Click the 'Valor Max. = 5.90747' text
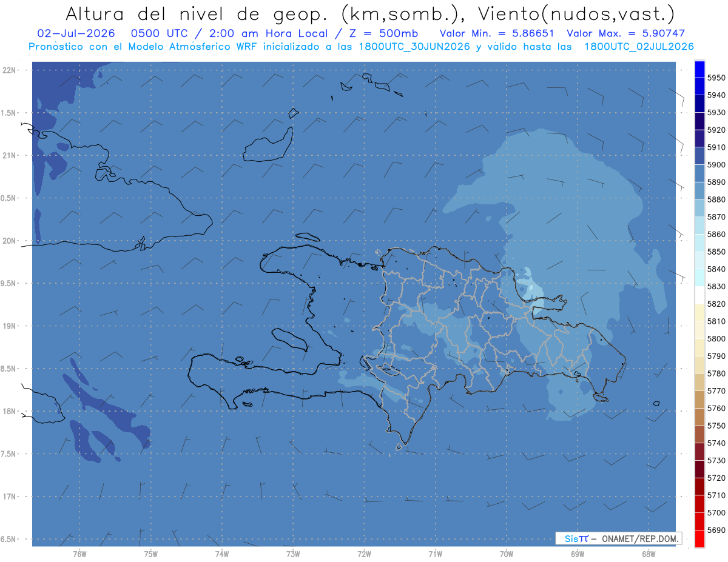 tap(625, 33)
